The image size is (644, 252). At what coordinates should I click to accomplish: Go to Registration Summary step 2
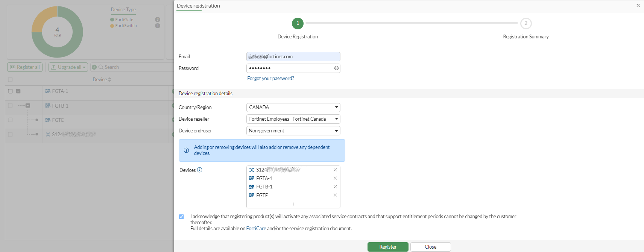pyautogui.click(x=526, y=23)
